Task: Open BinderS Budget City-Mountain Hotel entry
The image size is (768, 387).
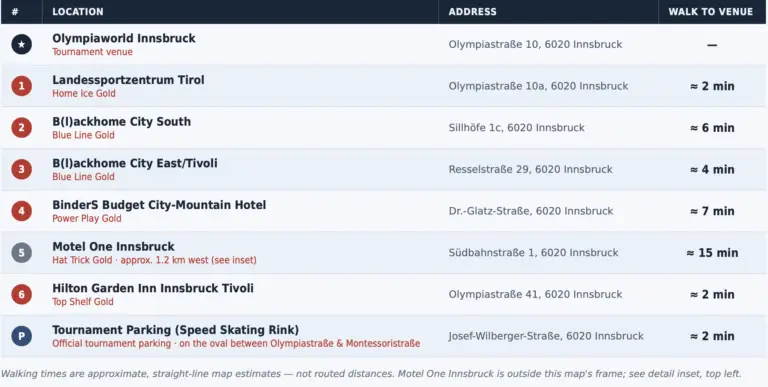Action: [x=159, y=205]
